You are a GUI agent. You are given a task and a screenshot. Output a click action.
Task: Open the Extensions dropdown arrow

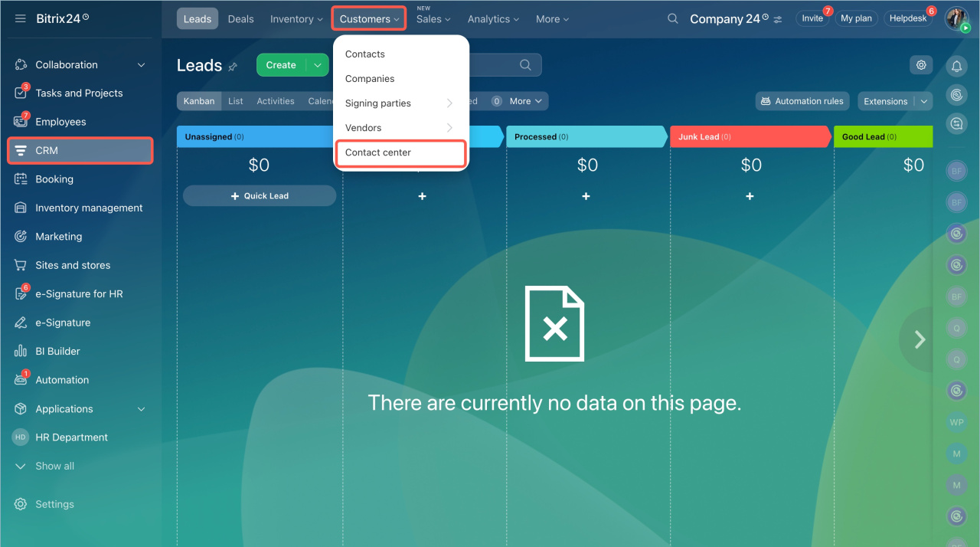click(924, 101)
